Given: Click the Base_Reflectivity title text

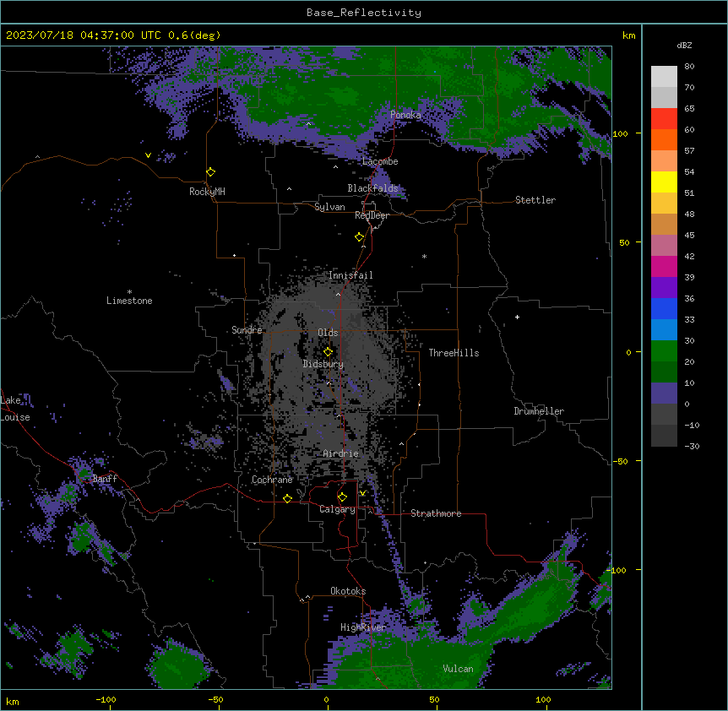Looking at the screenshot, I should pos(364,13).
